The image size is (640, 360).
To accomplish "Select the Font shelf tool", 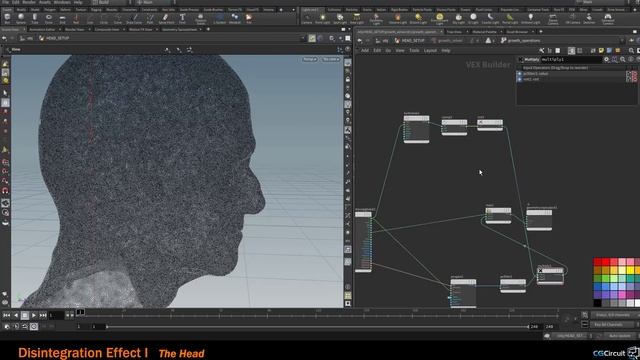I will (182, 18).
